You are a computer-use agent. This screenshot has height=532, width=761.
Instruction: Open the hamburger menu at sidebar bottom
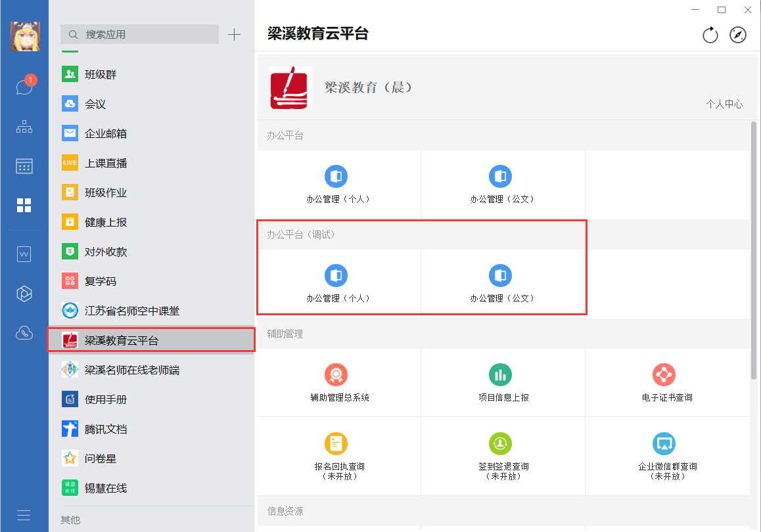[x=24, y=515]
